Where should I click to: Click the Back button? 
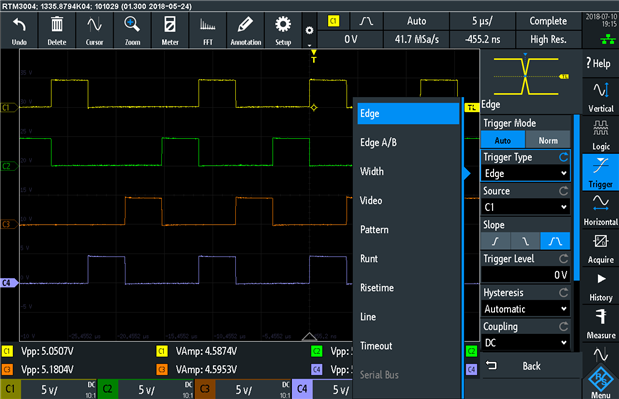[x=531, y=366]
